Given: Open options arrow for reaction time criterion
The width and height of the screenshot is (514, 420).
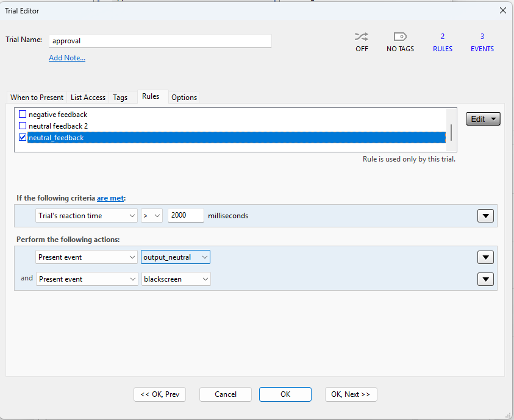Looking at the screenshot, I should pyautogui.click(x=485, y=216).
